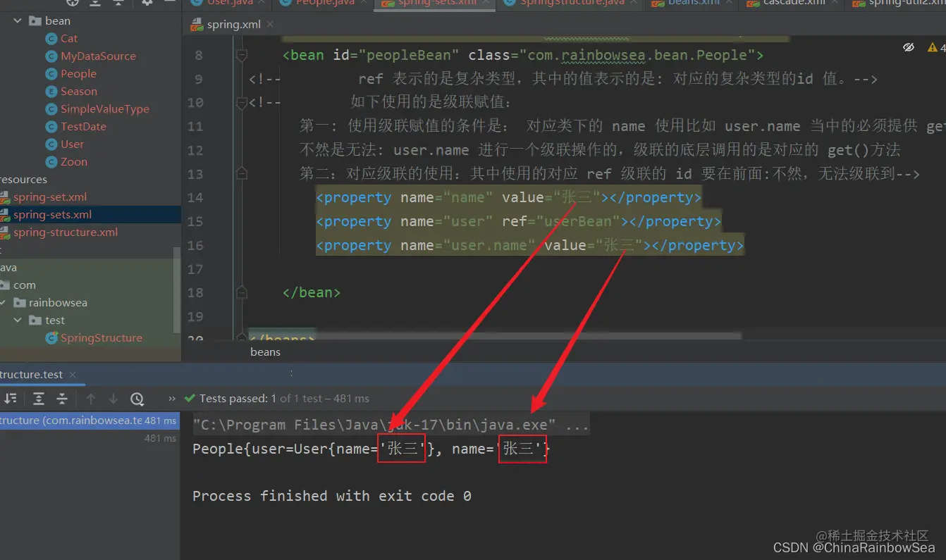Click java.exe command line in console
This screenshot has width=946, height=560.
[391, 425]
